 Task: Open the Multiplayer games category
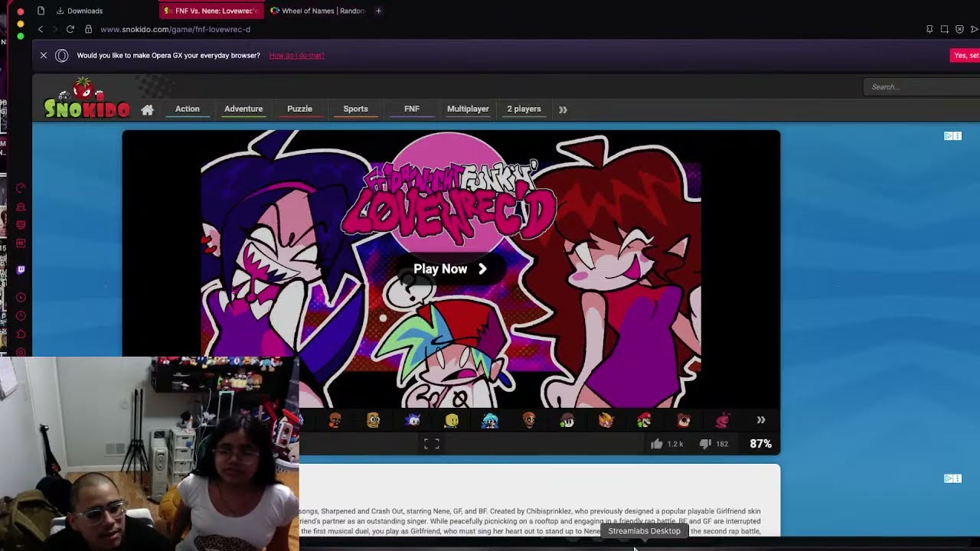click(x=468, y=109)
